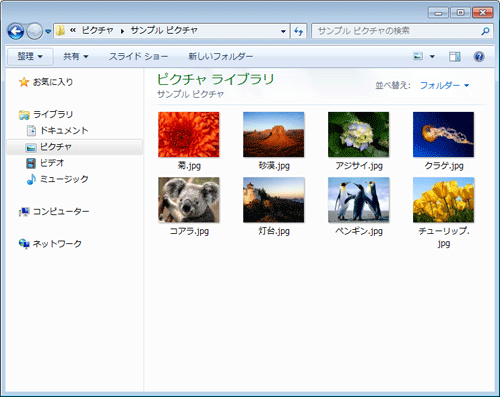This screenshot has height=397, width=500.
Task: Click the change view icon
Action: [418, 56]
